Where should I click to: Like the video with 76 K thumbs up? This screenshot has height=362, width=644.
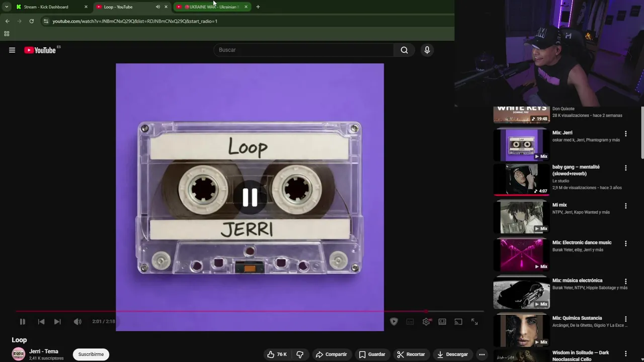click(x=277, y=354)
